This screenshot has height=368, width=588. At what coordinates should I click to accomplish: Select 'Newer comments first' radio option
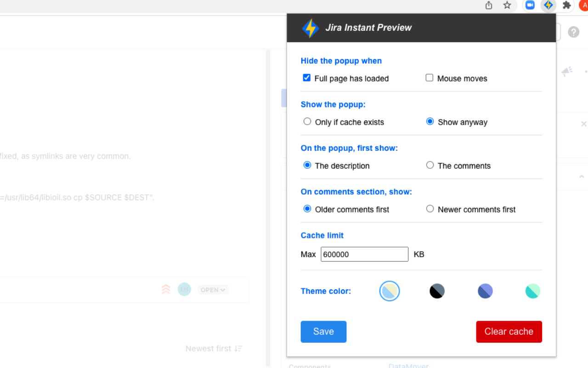tap(430, 209)
